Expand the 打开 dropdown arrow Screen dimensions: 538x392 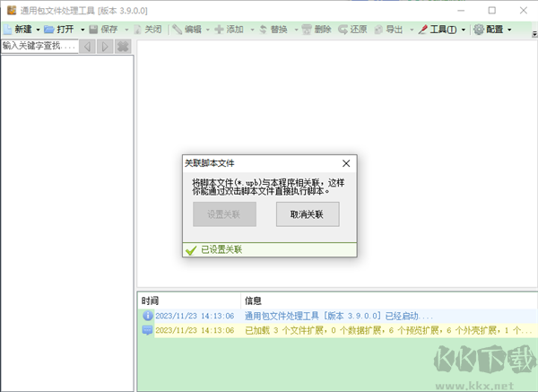pos(82,30)
